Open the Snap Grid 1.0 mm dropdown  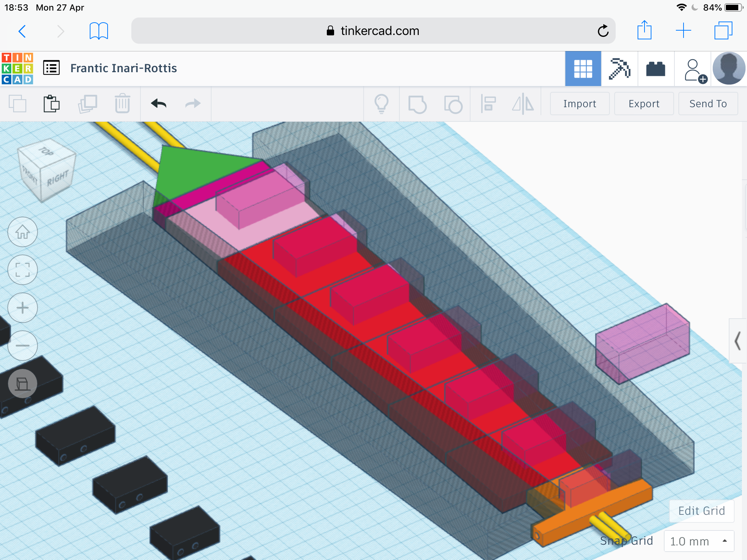[698, 541]
